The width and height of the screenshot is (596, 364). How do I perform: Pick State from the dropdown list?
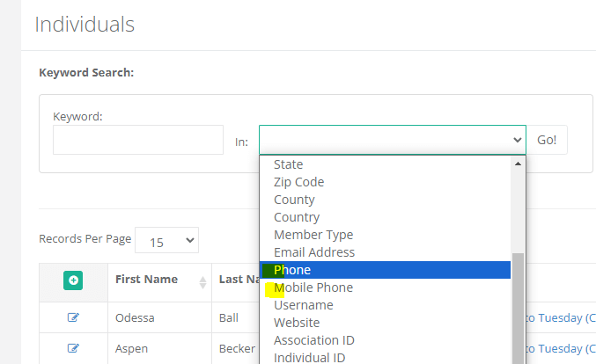tap(288, 164)
